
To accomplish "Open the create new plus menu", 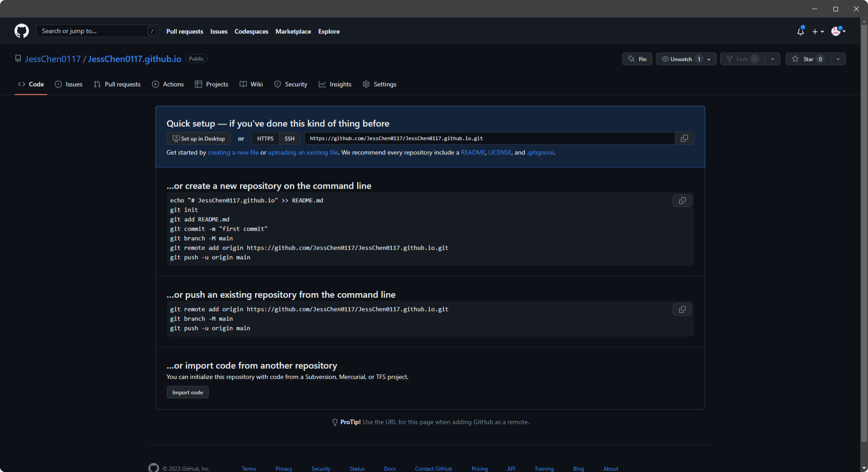I will pos(818,32).
